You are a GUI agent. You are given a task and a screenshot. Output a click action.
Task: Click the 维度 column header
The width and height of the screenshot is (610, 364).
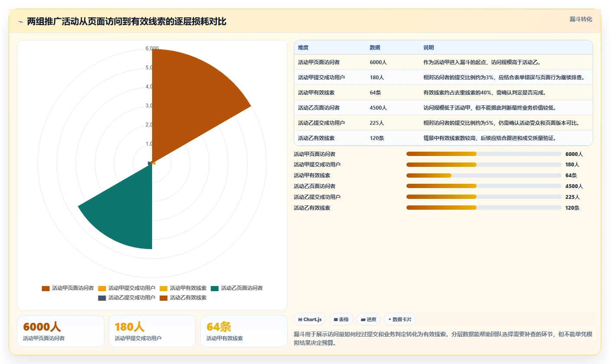tap(303, 48)
